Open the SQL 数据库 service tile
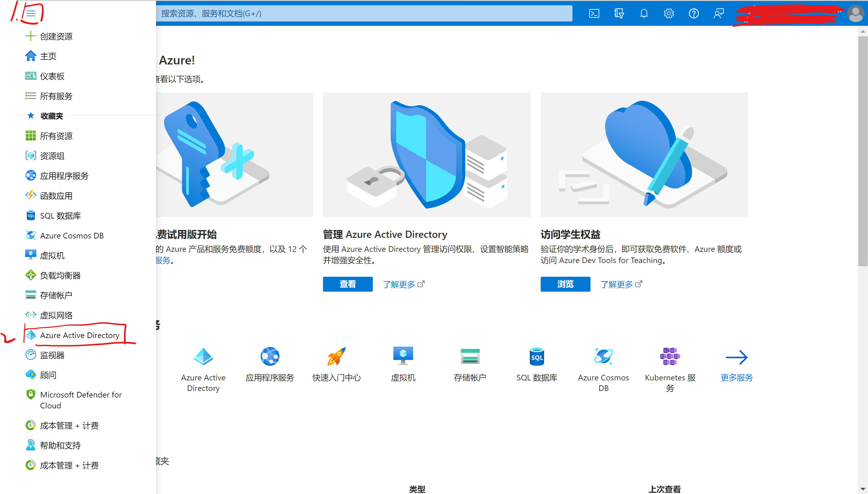 (537, 365)
